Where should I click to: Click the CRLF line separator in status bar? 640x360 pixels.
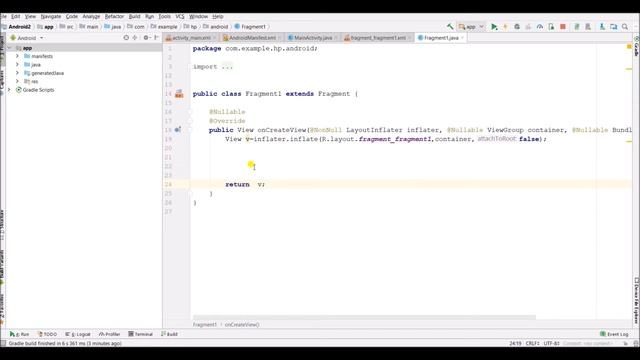532,343
